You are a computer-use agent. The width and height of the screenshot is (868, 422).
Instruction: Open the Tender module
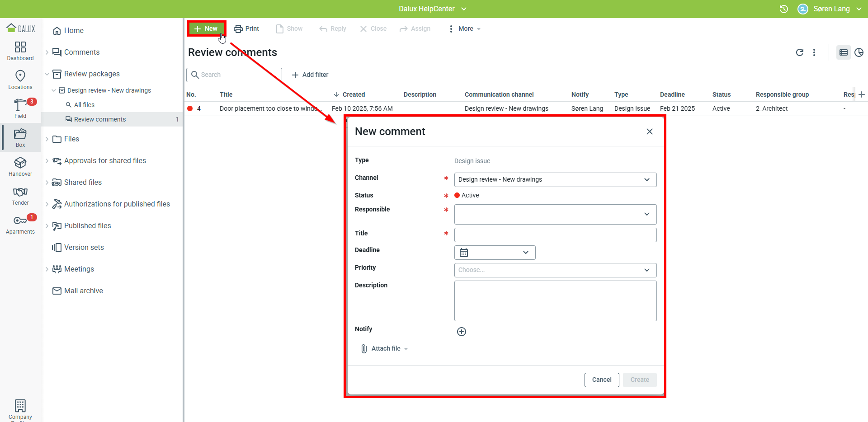[x=20, y=196]
